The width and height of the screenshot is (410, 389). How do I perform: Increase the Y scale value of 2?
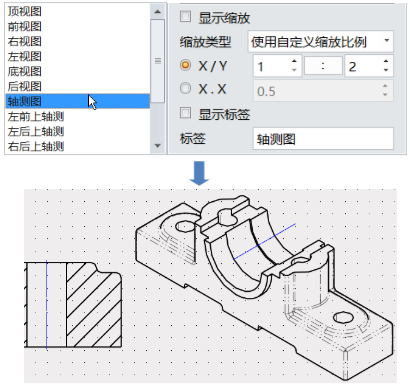[x=386, y=61]
